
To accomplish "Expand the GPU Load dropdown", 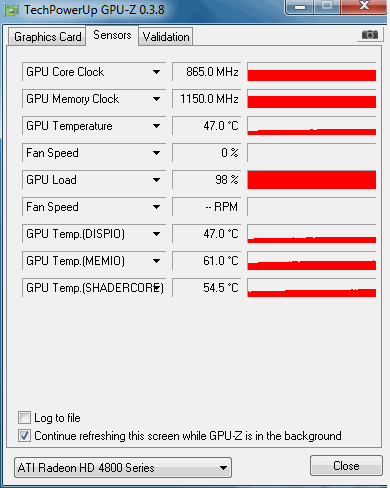I will [x=157, y=180].
